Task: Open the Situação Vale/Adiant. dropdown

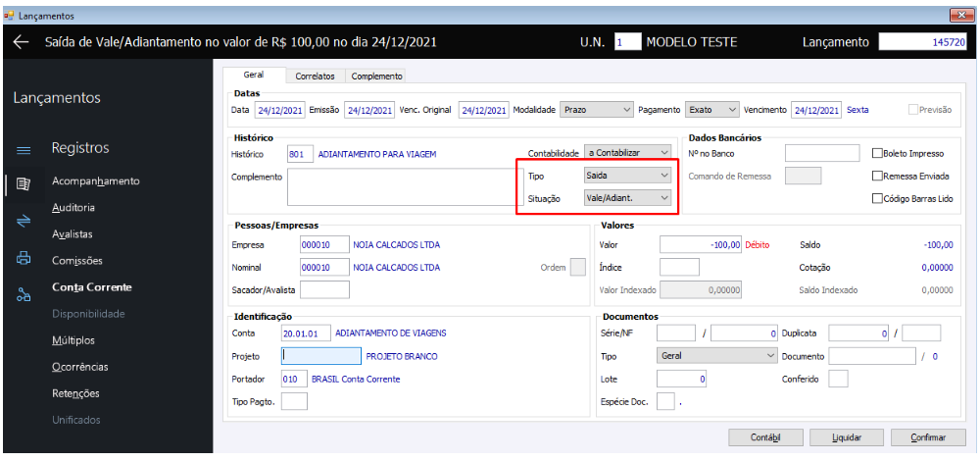Action: coord(627,198)
